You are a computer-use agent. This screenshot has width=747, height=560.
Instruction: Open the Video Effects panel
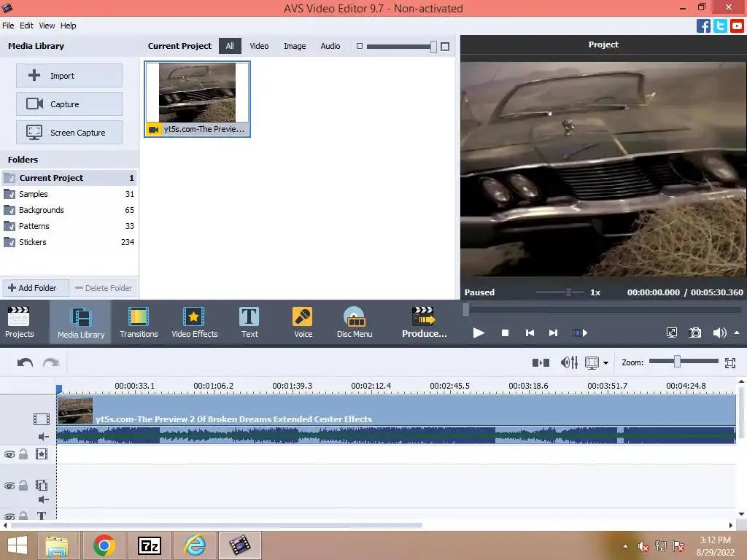(194, 322)
